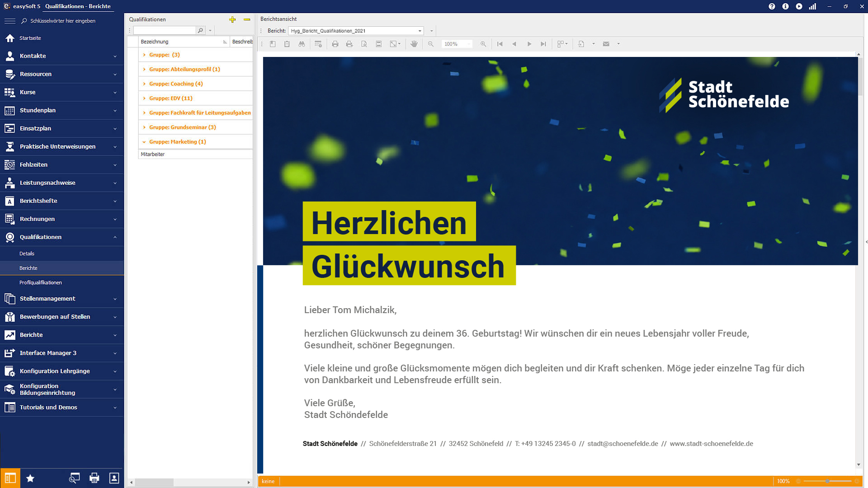This screenshot has width=868, height=488.
Task: Click the quick print icon
Action: [349, 44]
